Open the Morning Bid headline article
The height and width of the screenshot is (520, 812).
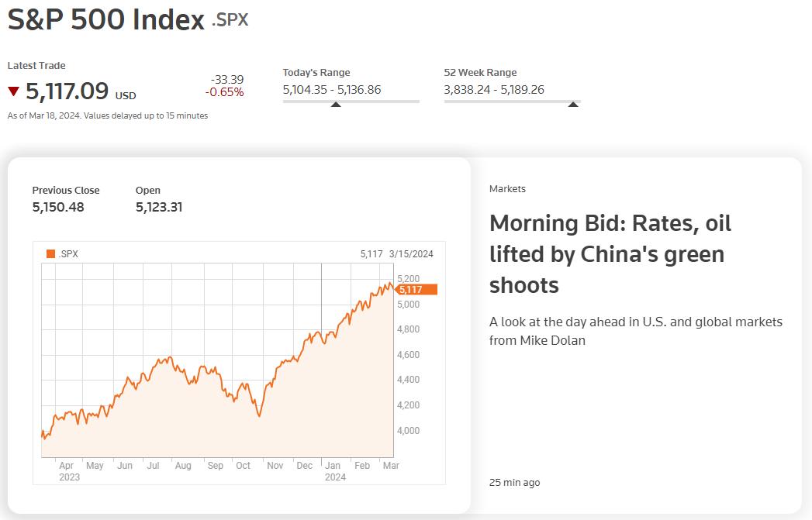tap(610, 254)
